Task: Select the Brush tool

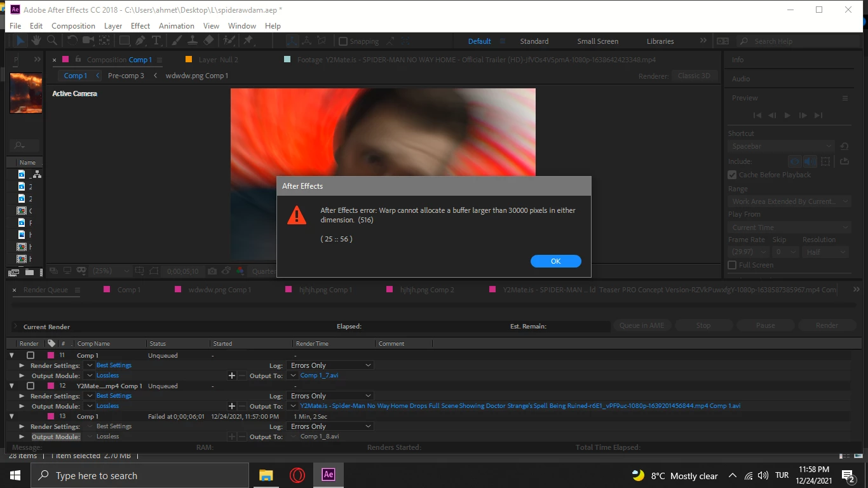Action: pos(177,41)
